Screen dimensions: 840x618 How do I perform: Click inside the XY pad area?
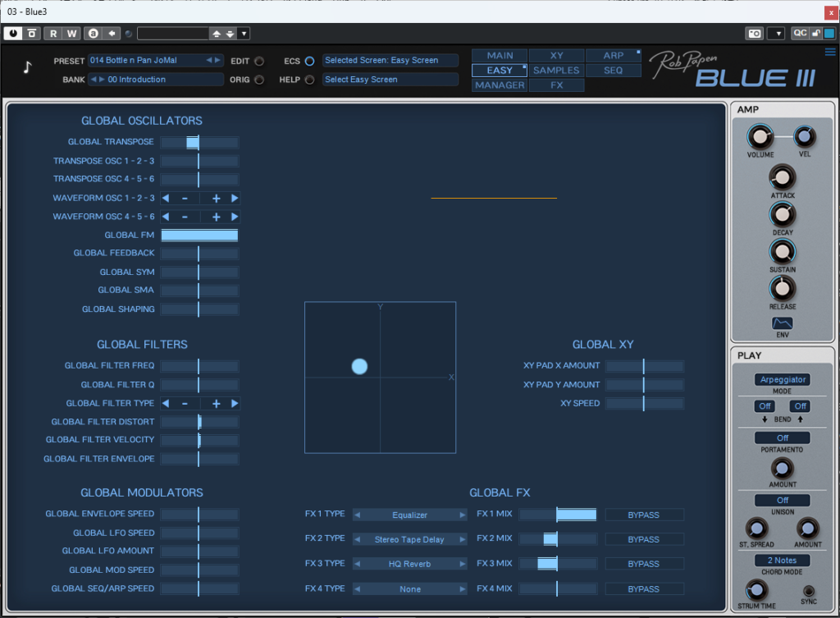pyautogui.click(x=379, y=377)
